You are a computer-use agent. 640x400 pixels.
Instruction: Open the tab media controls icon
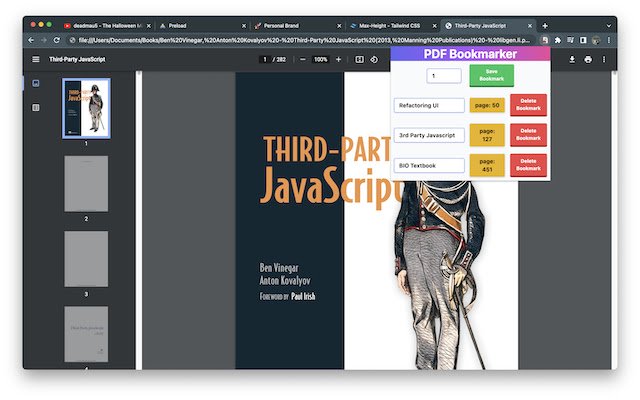(x=570, y=40)
